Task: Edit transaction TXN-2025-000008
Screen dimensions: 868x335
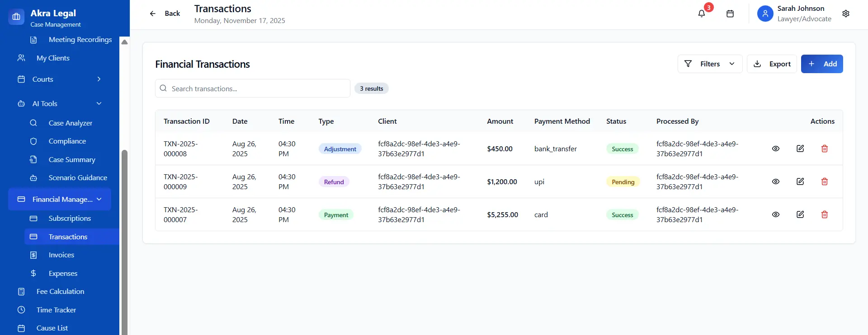Action: point(800,149)
